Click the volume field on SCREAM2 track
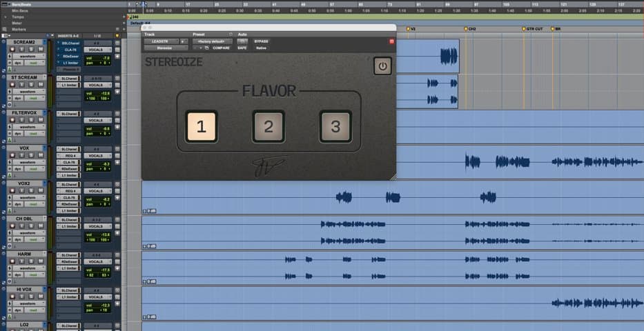This screenshot has height=331, width=644. coord(98,58)
